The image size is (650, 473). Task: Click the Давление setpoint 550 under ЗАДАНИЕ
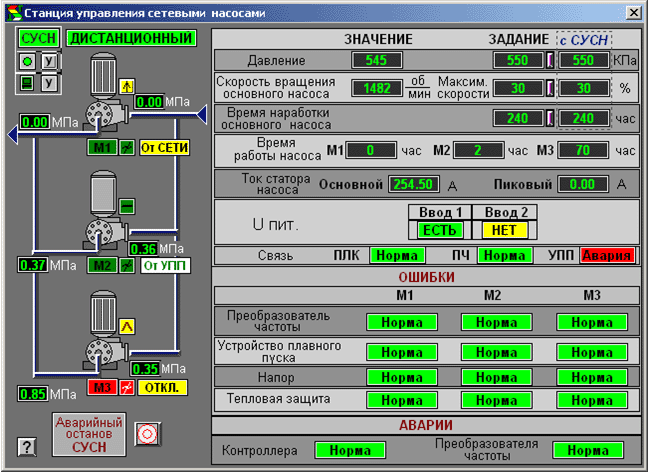pyautogui.click(x=518, y=61)
